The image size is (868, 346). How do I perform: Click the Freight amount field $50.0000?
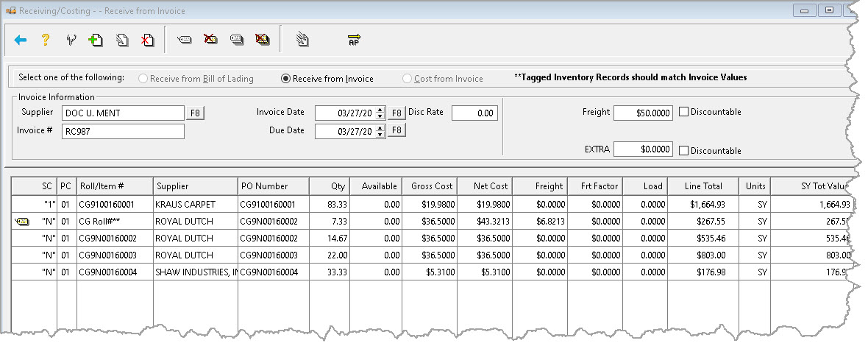click(643, 113)
